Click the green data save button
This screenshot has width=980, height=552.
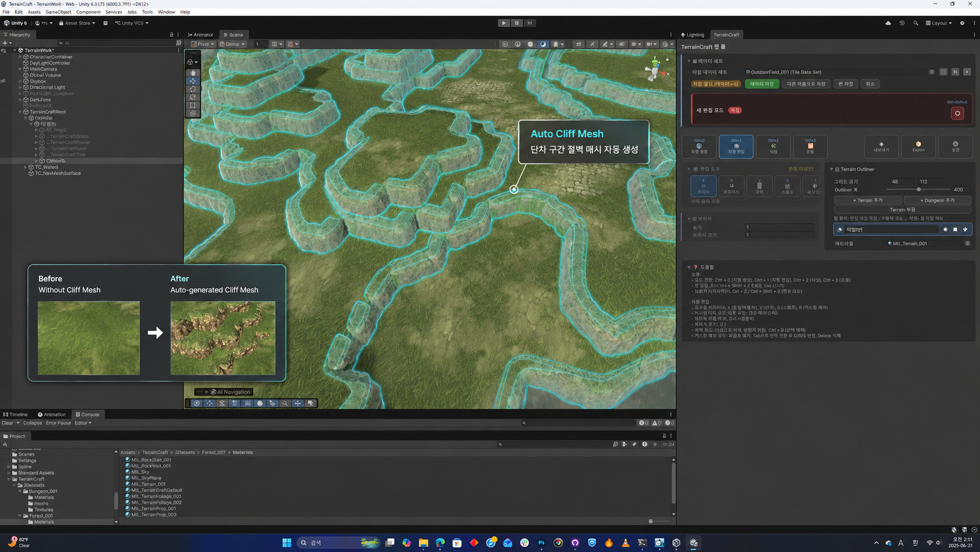pyautogui.click(x=762, y=84)
